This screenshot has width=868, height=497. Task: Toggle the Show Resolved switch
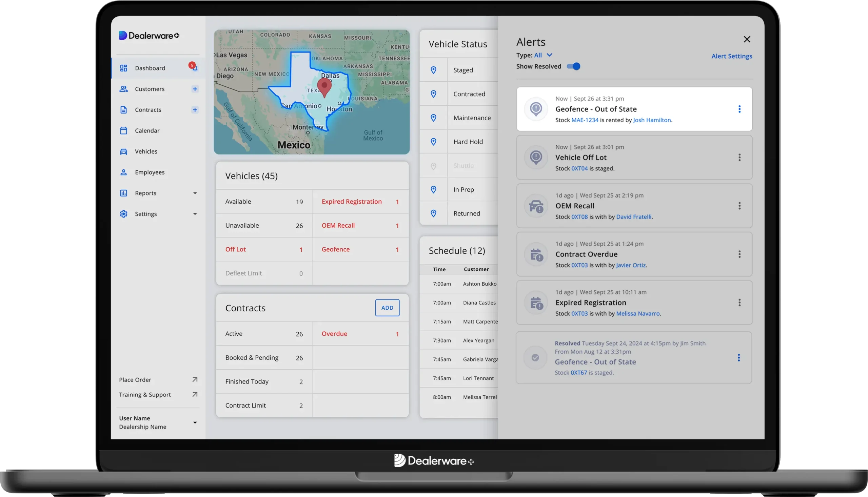tap(574, 66)
